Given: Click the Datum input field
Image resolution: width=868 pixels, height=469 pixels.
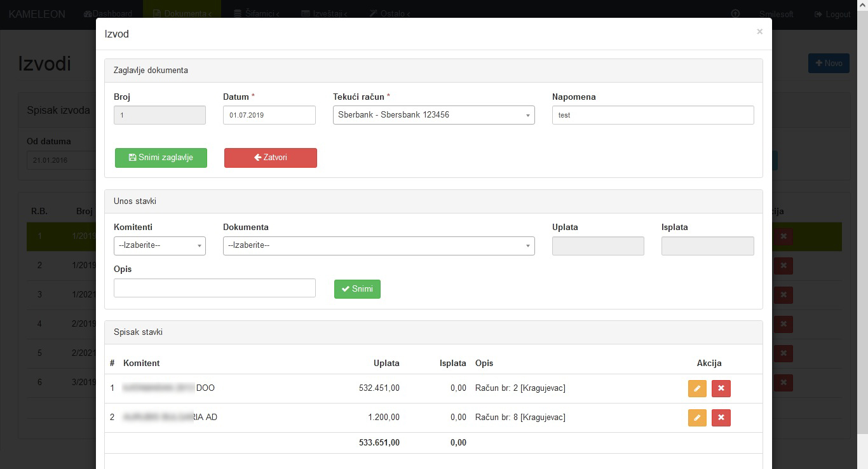Looking at the screenshot, I should (269, 115).
